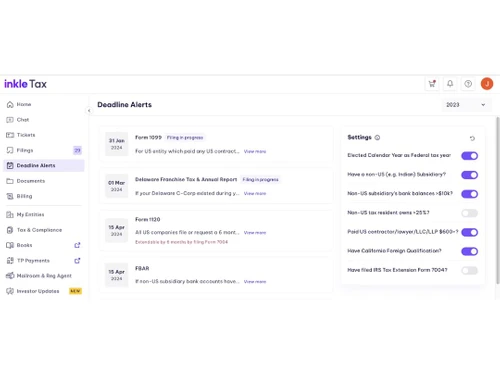
Task: Open Mailroom & Reg Agent in sidebar
Action: click(x=43, y=276)
